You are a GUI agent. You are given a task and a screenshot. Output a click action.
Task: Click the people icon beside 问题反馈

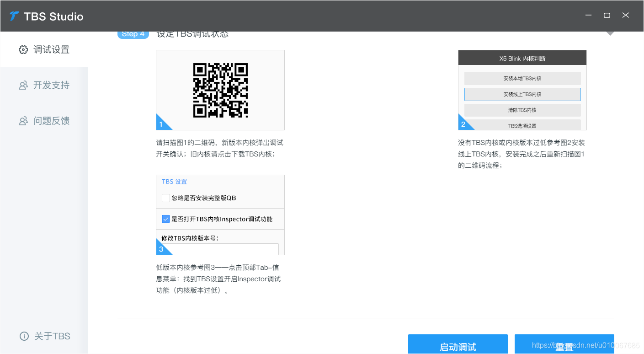click(23, 121)
